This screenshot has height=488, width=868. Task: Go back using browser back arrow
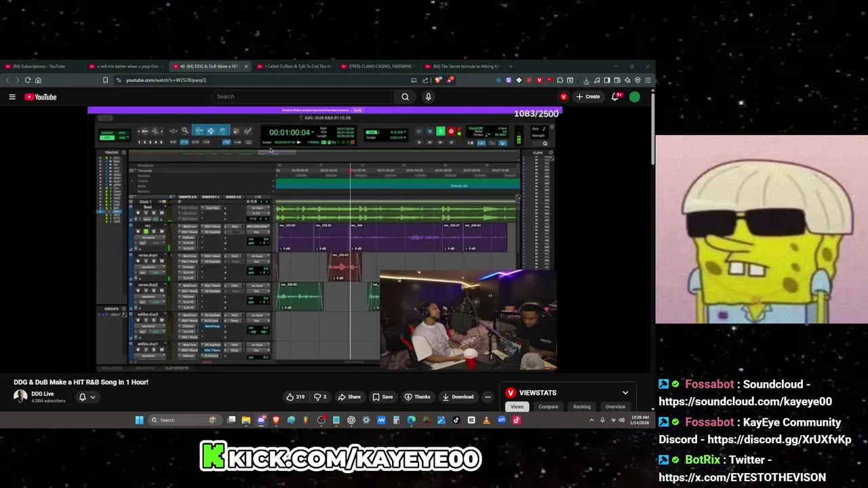(x=8, y=80)
